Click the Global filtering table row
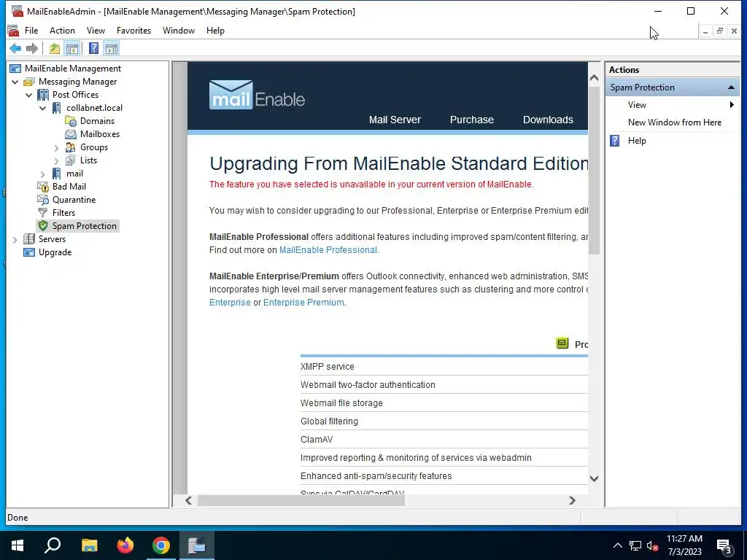Screen dimensions: 747x560 444,421
